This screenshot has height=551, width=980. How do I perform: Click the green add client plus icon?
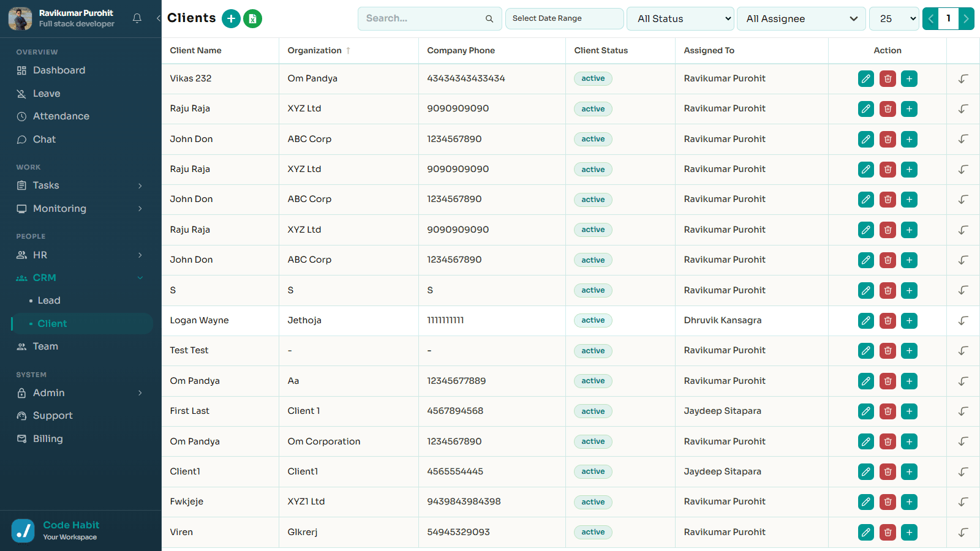pos(231,19)
